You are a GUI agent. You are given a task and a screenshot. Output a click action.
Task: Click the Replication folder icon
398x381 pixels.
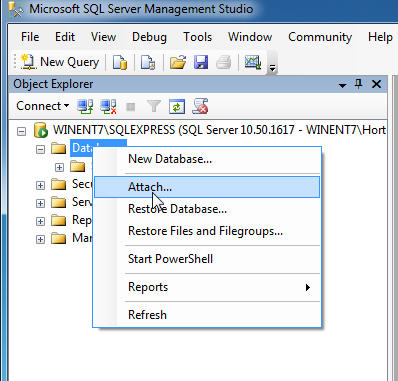pyautogui.click(x=59, y=220)
